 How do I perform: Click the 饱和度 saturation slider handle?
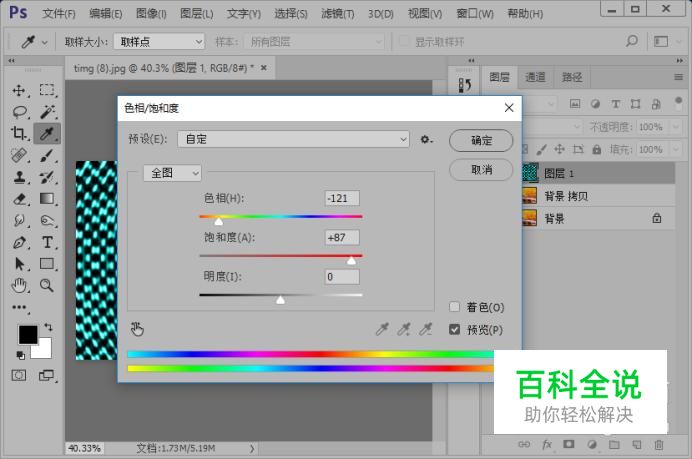[351, 260]
